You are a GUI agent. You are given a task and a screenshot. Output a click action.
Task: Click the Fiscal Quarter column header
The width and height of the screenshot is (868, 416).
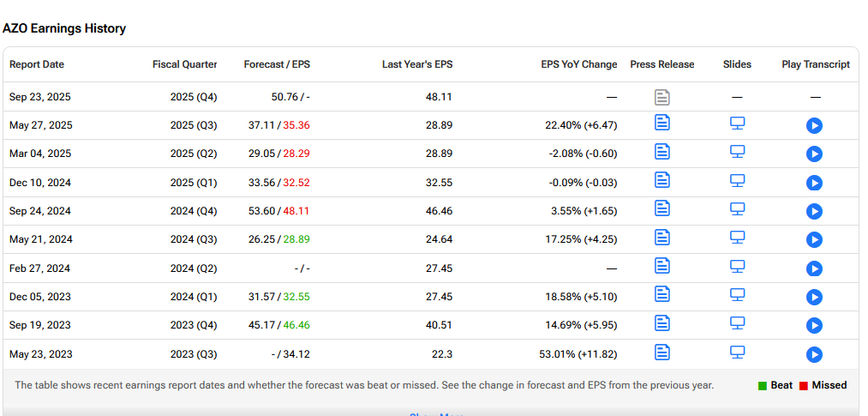[185, 64]
